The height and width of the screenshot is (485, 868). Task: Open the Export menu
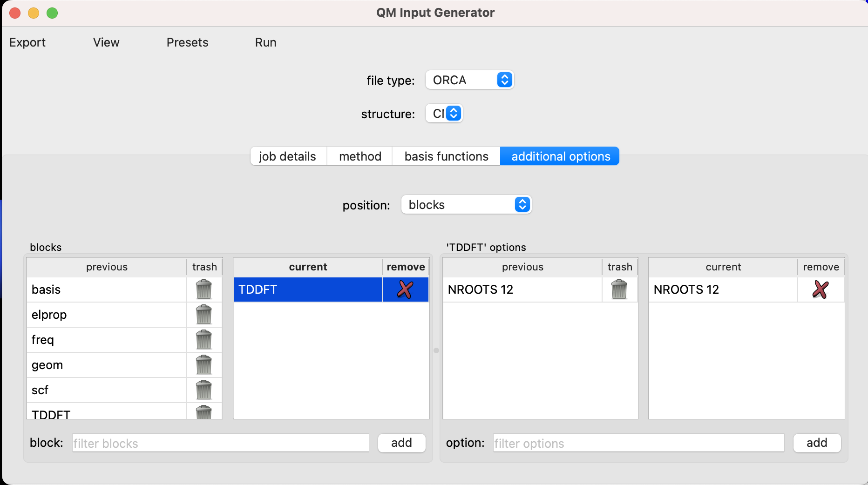click(x=27, y=42)
